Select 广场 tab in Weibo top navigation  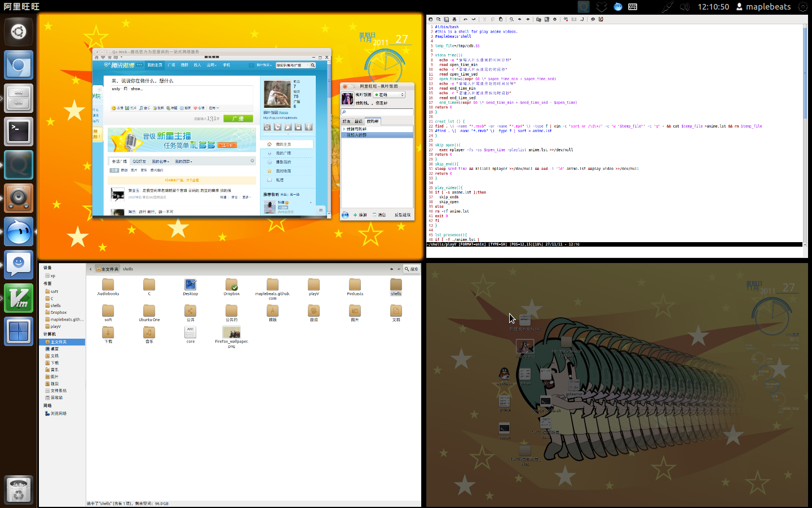(x=171, y=65)
